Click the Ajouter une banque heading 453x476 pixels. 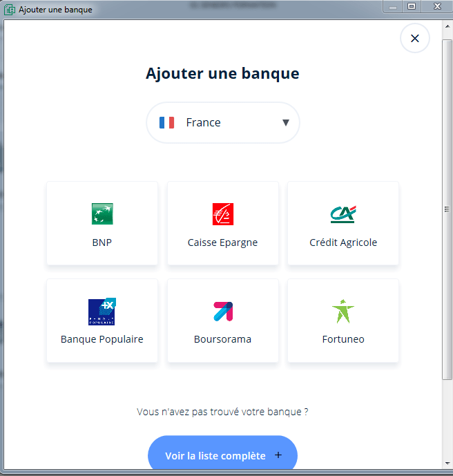coord(222,74)
